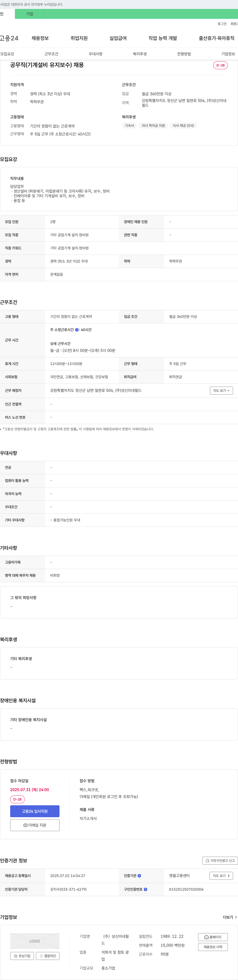Click the job title 공무직(기계설비 유지보수) 채용
This screenshot has height=980, width=238.
tap(47, 65)
